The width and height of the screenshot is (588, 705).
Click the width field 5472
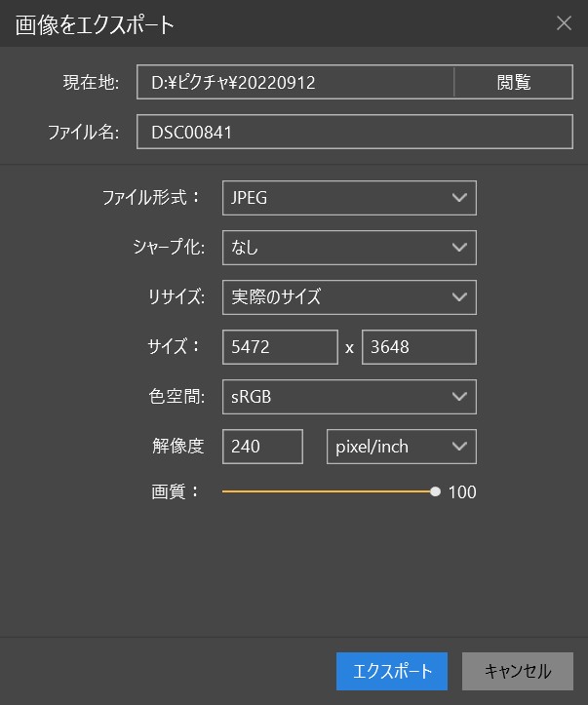pyautogui.click(x=280, y=347)
